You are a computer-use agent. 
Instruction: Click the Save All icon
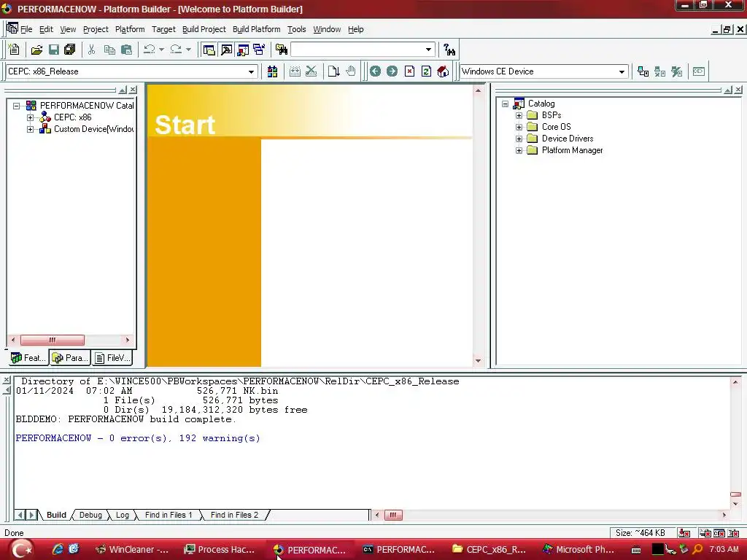pyautogui.click(x=69, y=50)
